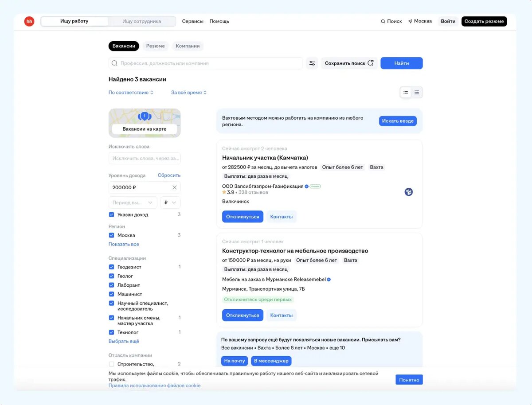
Task: Click the employer logo on the Камчатка vacancy
Action: pyautogui.click(x=408, y=192)
